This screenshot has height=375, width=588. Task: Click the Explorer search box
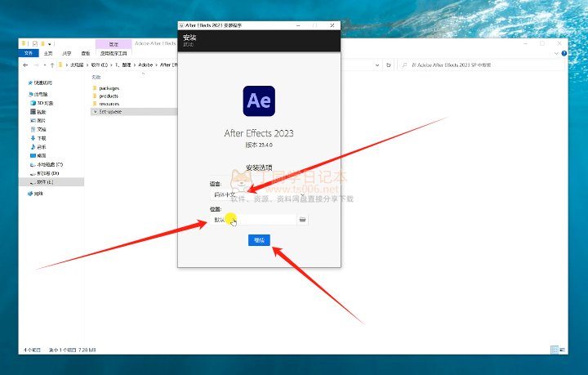[x=482, y=65]
